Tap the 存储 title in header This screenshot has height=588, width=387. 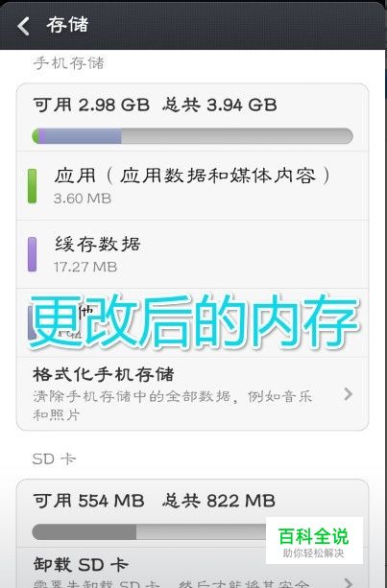67,25
